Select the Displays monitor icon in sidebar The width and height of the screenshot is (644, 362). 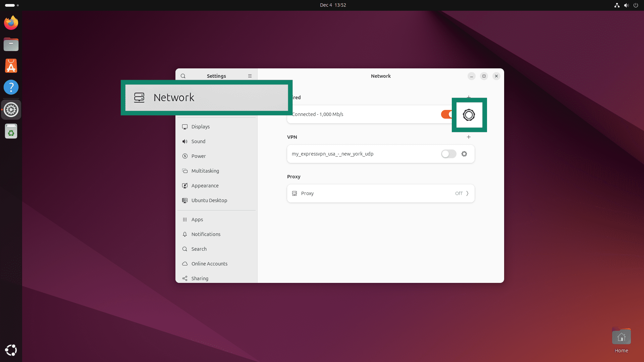tap(185, 127)
